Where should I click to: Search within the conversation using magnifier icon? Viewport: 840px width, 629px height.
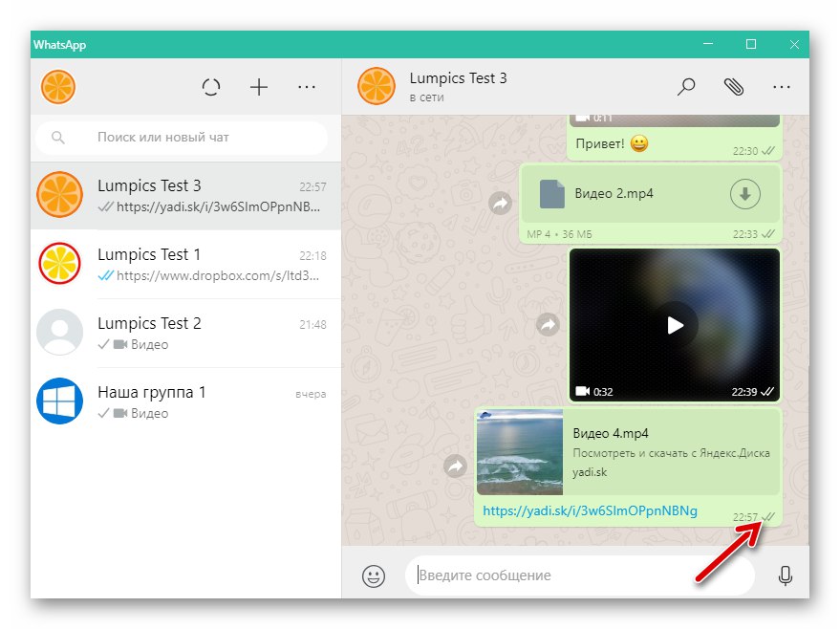pyautogui.click(x=686, y=86)
